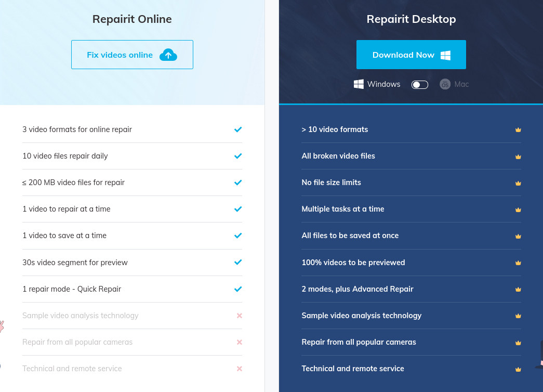Click '1 video to save at a time' text
The image size is (543, 392).
click(x=64, y=236)
